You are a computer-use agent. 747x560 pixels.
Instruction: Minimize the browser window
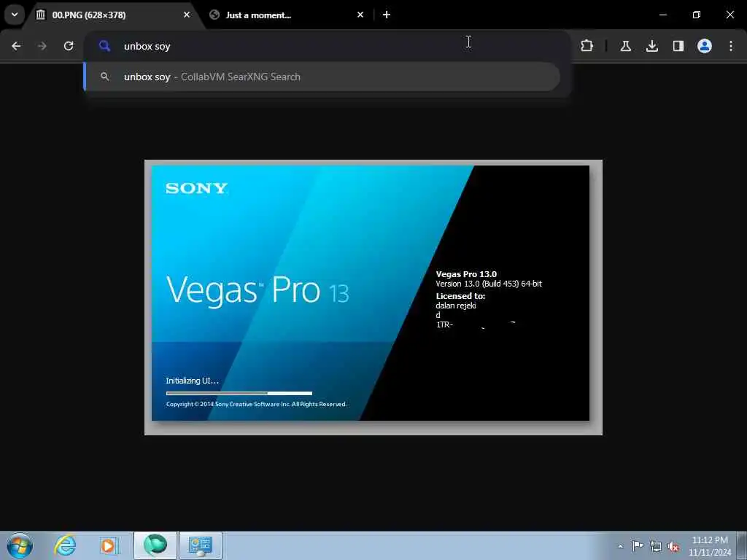(662, 15)
